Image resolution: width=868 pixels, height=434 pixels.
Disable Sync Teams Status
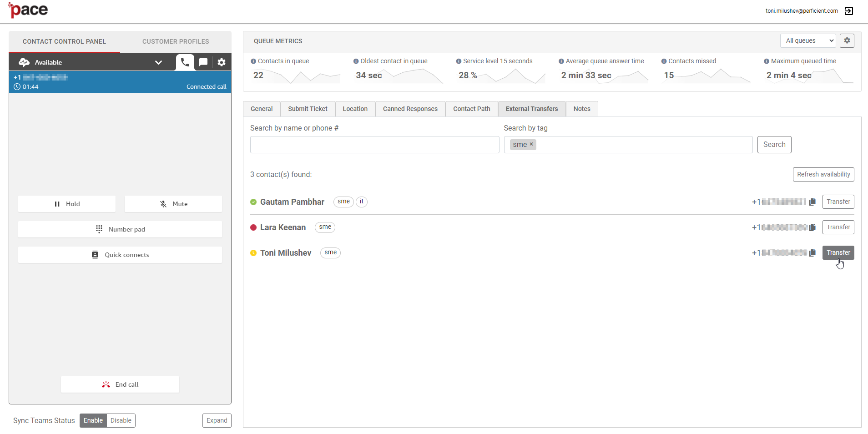(x=120, y=420)
